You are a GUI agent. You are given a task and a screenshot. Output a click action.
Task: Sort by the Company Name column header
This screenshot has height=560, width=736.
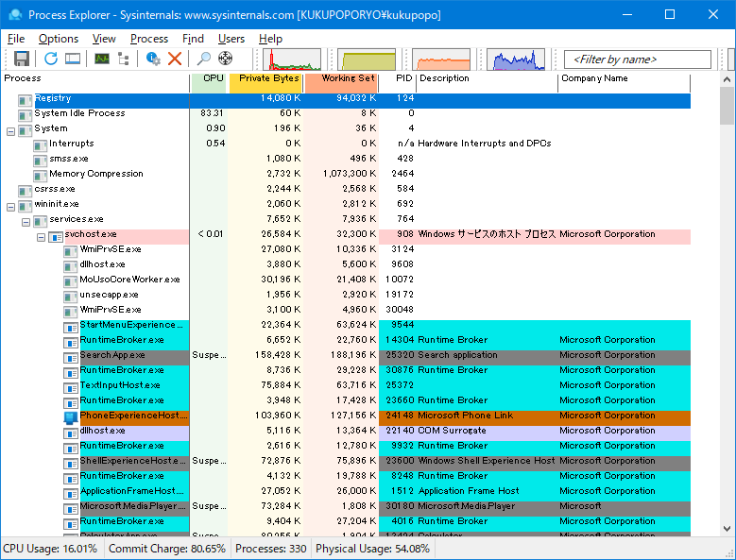[x=625, y=81]
